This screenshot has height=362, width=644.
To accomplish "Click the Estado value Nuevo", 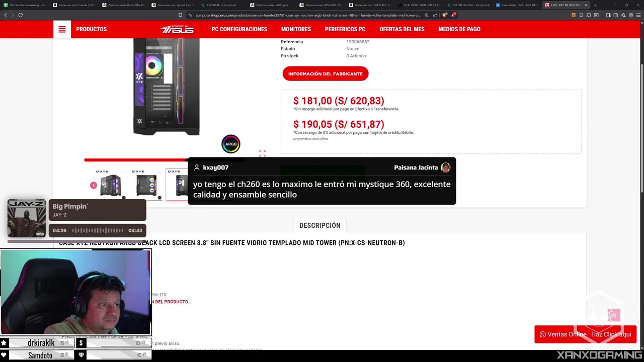I will [353, 49].
